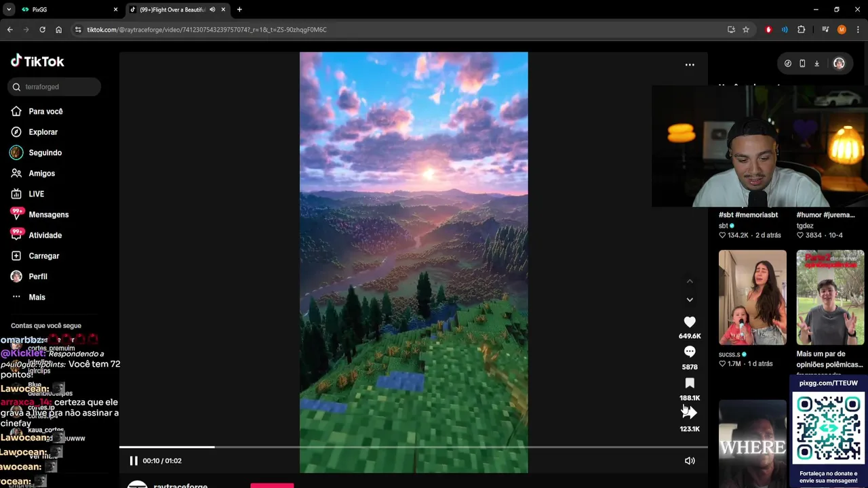Go to the browser home page
The image size is (868, 488).
click(x=58, y=30)
